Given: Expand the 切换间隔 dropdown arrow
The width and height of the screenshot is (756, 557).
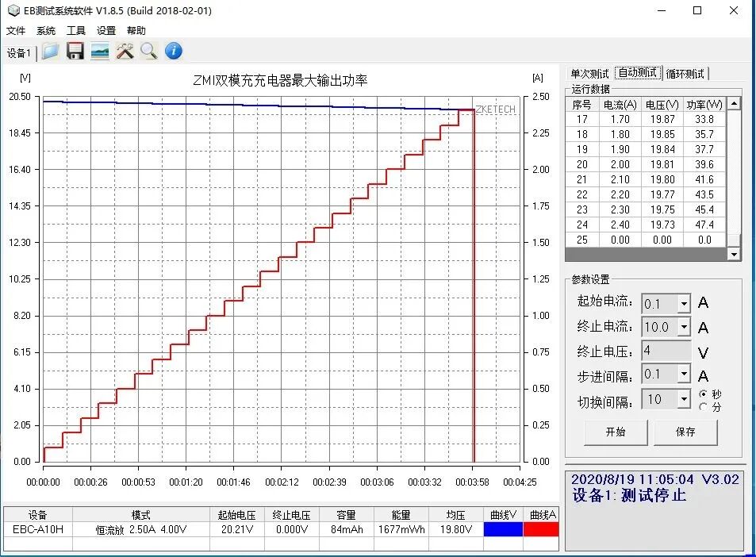Looking at the screenshot, I should pyautogui.click(x=684, y=399).
